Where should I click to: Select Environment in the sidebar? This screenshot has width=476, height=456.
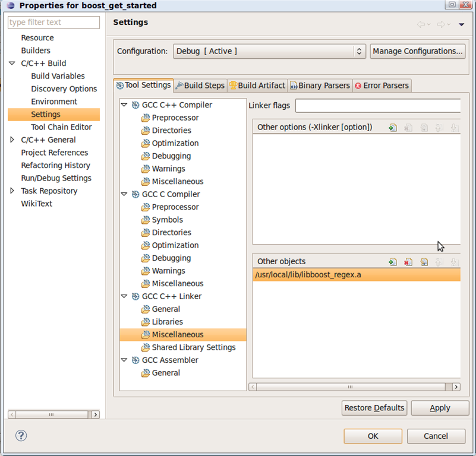(x=54, y=102)
